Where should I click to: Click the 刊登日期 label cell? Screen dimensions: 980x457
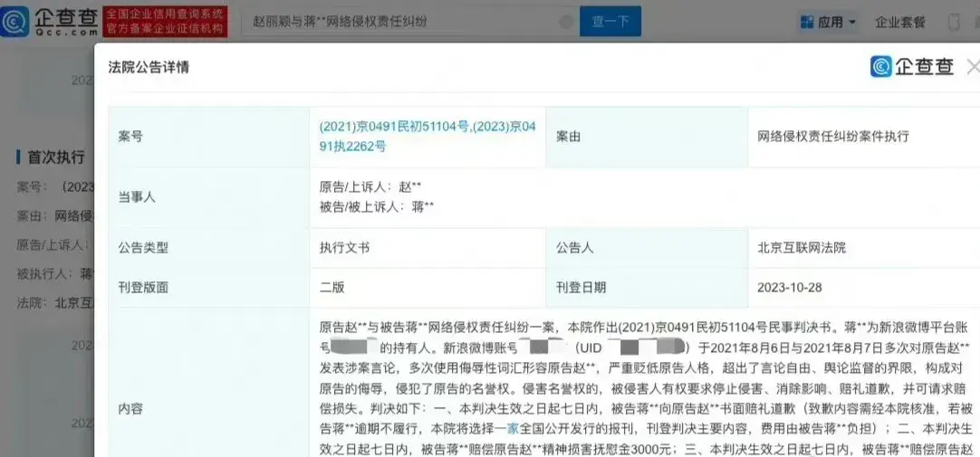click(x=647, y=288)
